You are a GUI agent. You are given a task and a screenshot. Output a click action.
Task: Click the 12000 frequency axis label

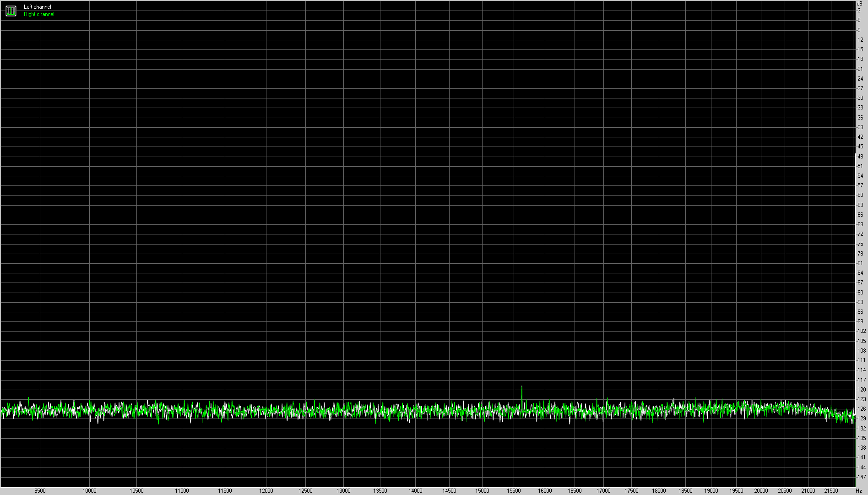pyautogui.click(x=266, y=491)
